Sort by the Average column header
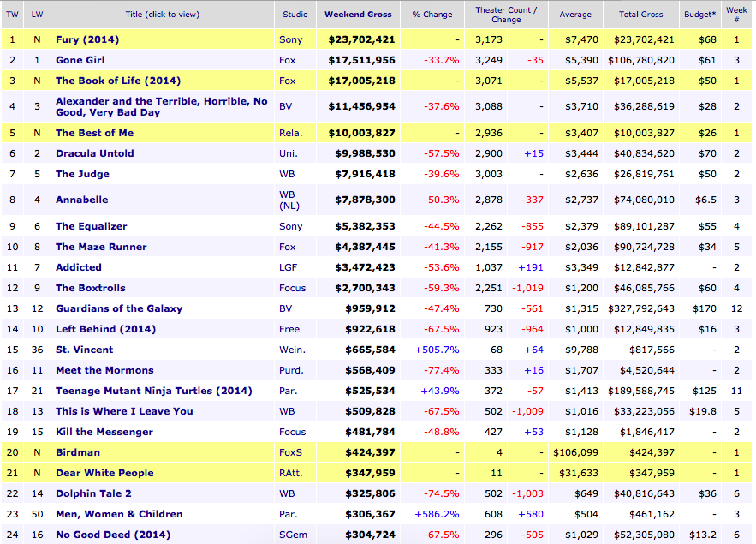756x544 pixels. coord(575,15)
